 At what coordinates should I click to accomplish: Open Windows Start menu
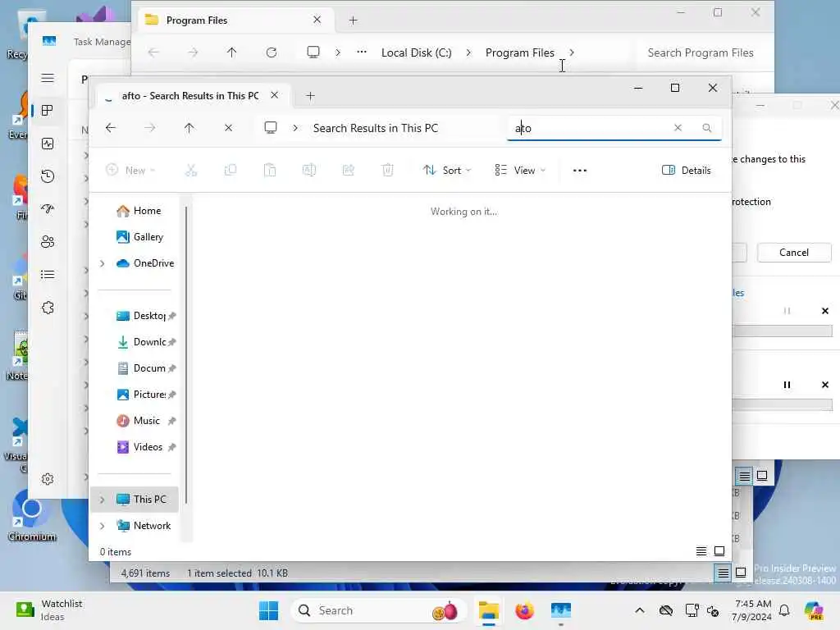[x=268, y=610]
